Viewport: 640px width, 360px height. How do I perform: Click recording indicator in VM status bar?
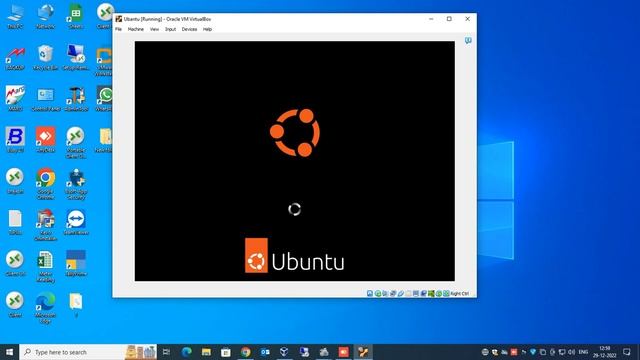point(423,293)
